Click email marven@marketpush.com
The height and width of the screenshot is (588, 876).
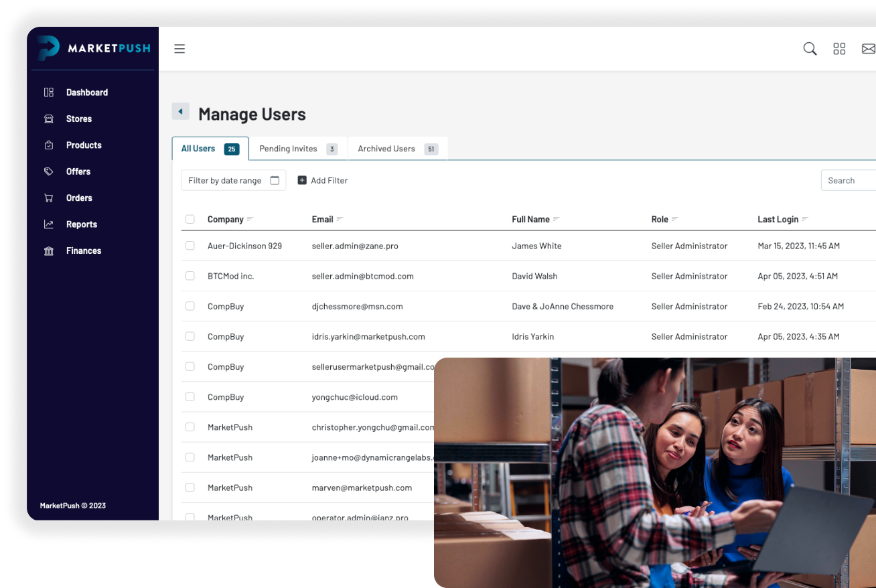tap(362, 488)
